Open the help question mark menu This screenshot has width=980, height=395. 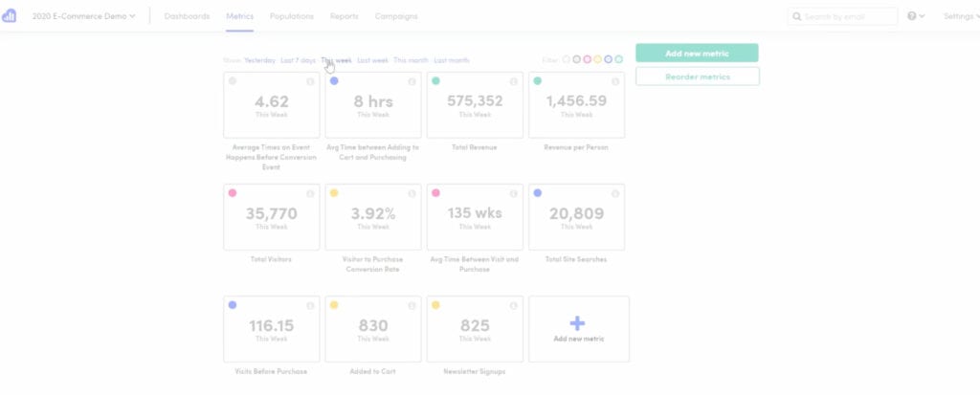tap(916, 16)
